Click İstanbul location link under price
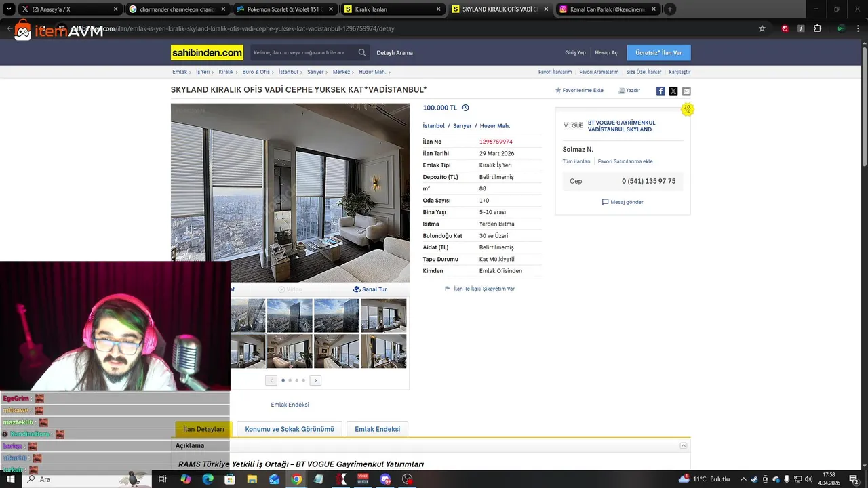 (434, 126)
